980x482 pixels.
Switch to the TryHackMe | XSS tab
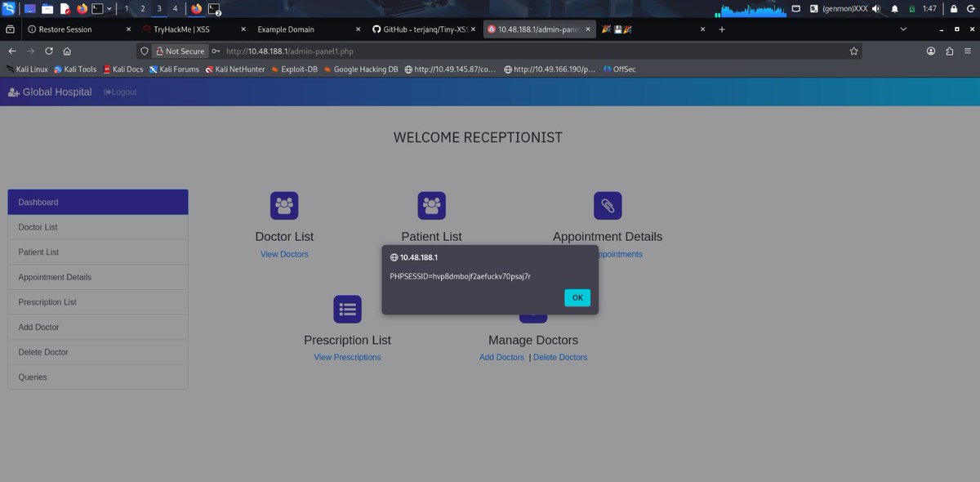pyautogui.click(x=194, y=29)
